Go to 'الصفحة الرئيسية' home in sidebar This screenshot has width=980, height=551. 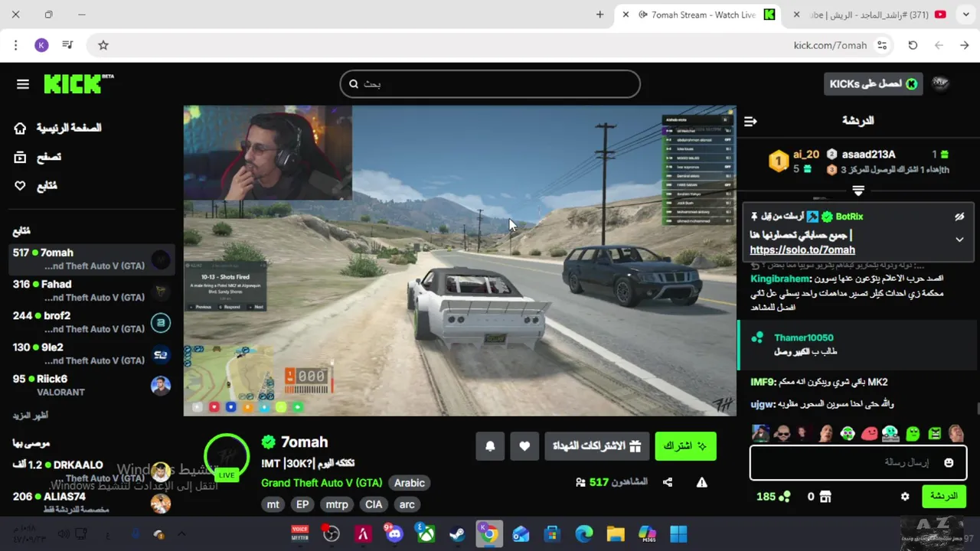(x=58, y=128)
